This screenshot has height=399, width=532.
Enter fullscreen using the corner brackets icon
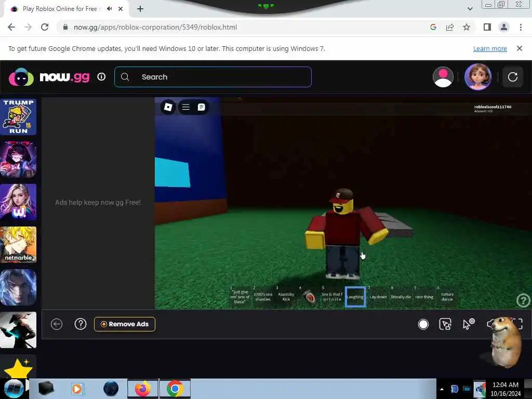(x=517, y=324)
